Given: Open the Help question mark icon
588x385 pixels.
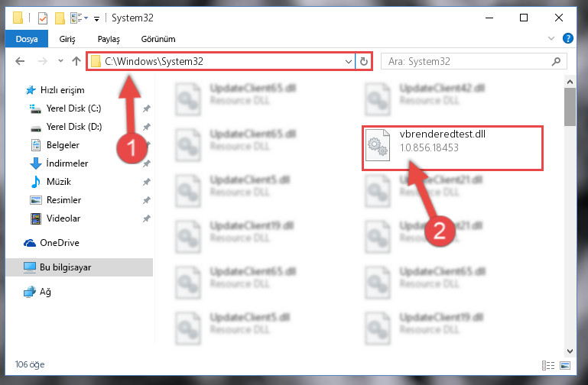Looking at the screenshot, I should point(568,38).
